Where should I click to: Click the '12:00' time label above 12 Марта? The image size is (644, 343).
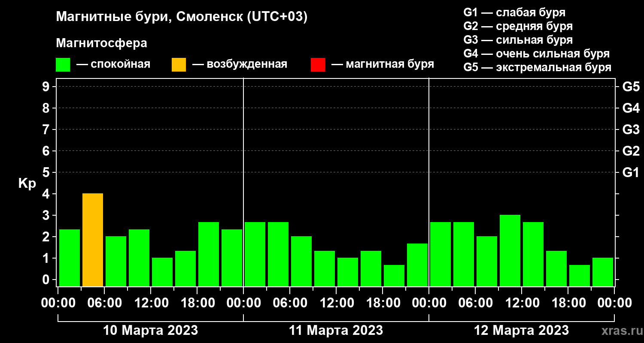pos(522,303)
